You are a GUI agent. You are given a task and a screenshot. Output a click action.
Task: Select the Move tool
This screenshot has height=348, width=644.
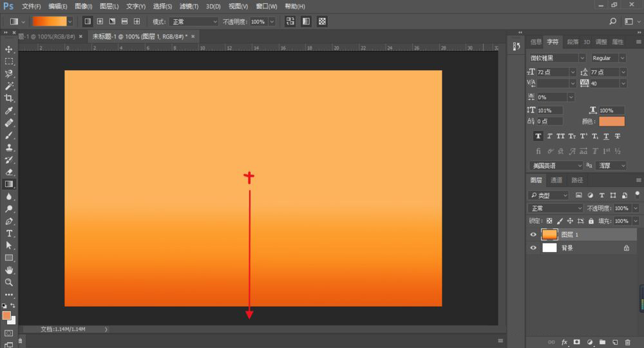pos(9,49)
